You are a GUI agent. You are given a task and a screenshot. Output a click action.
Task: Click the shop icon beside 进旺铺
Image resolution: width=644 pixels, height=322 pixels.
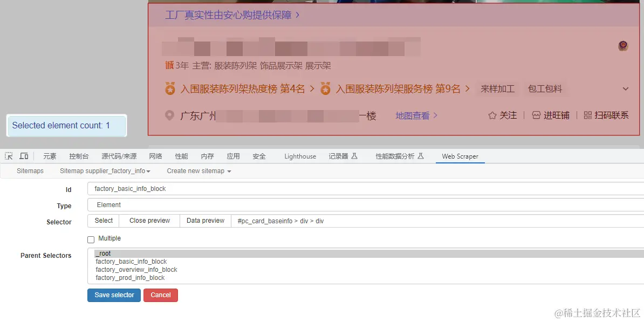pos(536,115)
